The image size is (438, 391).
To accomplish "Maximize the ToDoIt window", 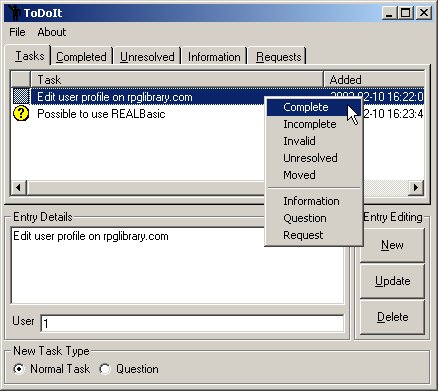I will [x=405, y=13].
